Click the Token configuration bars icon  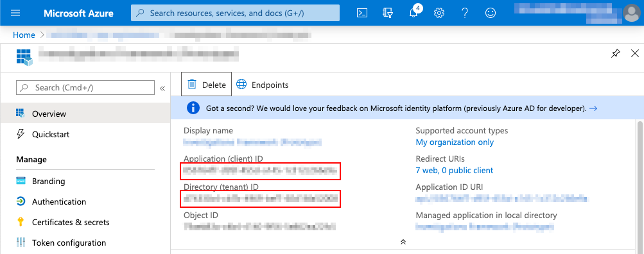coord(21,242)
